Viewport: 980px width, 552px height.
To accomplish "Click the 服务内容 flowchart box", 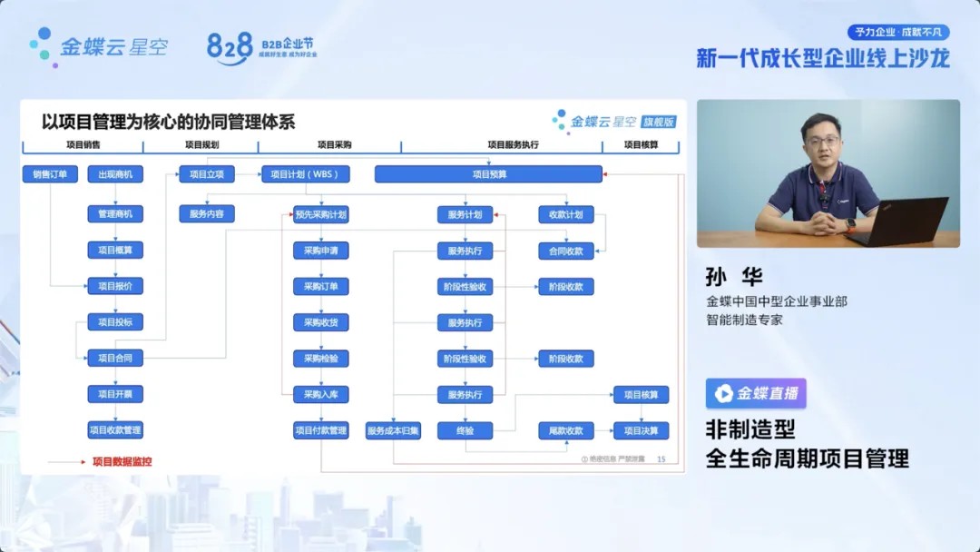I will tap(207, 213).
